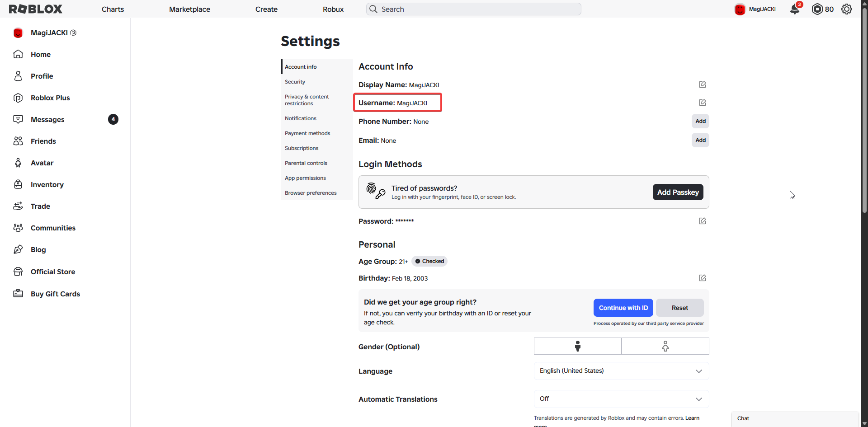Click the Add Passkey button
The width and height of the screenshot is (868, 427).
pos(678,192)
